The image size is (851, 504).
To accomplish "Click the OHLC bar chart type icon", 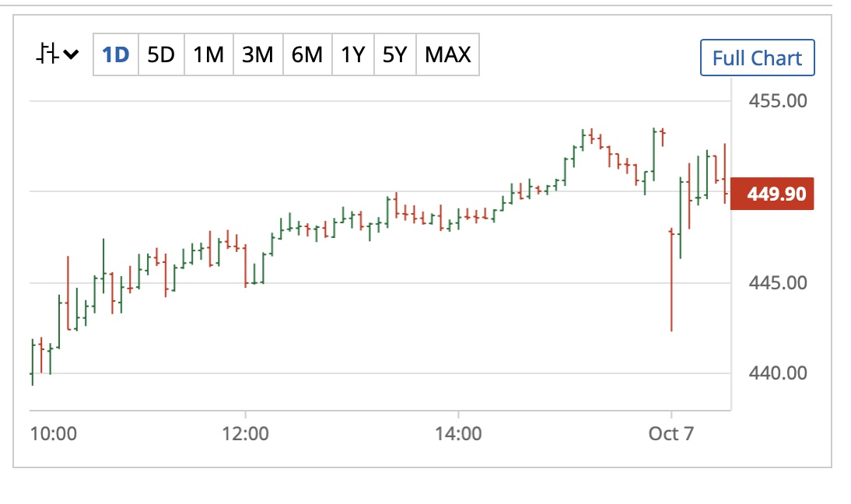I will click(x=48, y=54).
